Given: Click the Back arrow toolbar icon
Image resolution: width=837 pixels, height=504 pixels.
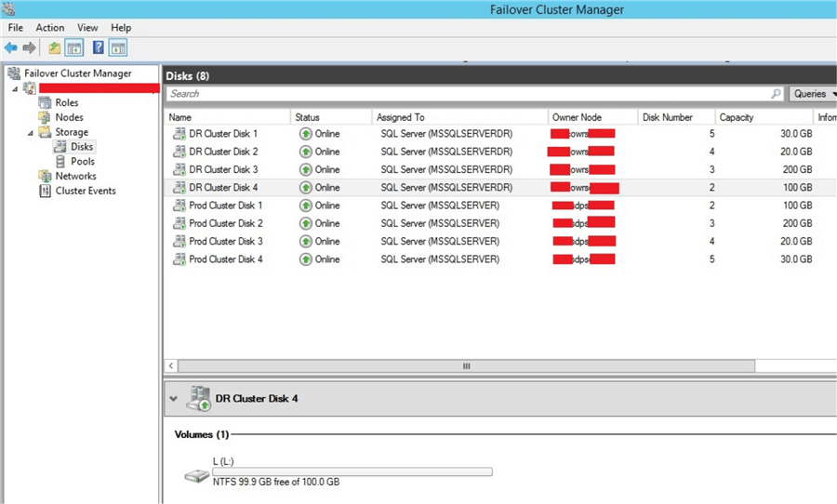Looking at the screenshot, I should (x=10, y=48).
